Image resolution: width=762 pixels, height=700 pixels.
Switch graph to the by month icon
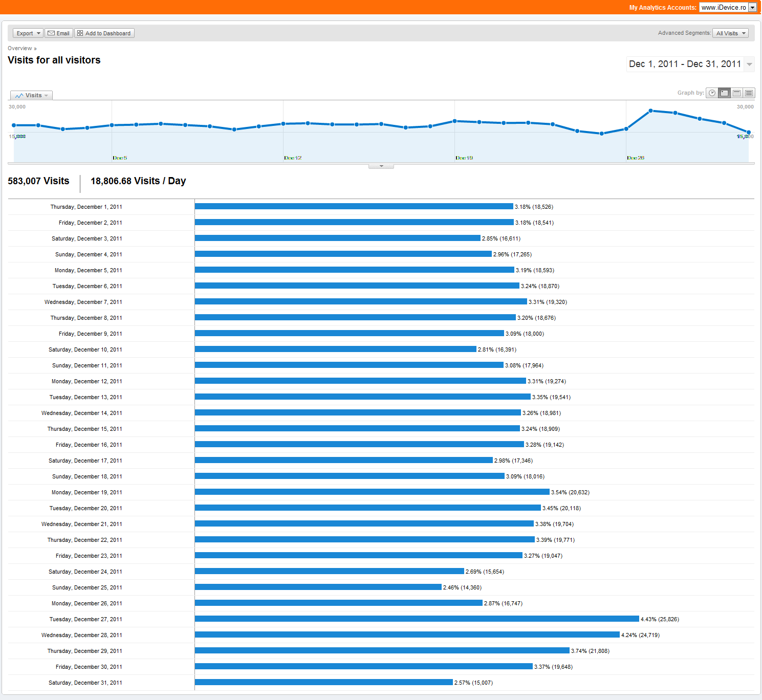tap(749, 93)
